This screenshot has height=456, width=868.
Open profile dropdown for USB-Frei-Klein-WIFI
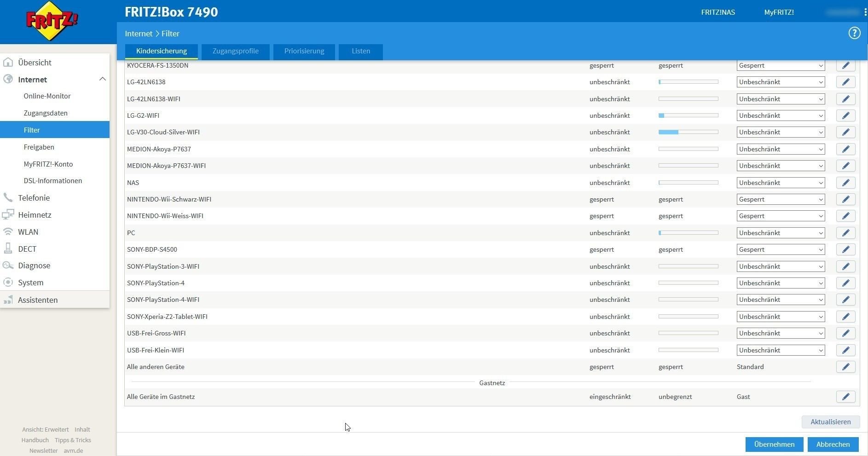tap(781, 350)
